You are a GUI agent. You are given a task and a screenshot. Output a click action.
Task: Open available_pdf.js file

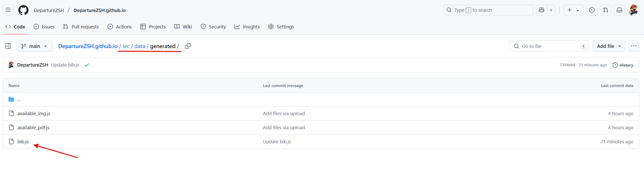[33, 127]
